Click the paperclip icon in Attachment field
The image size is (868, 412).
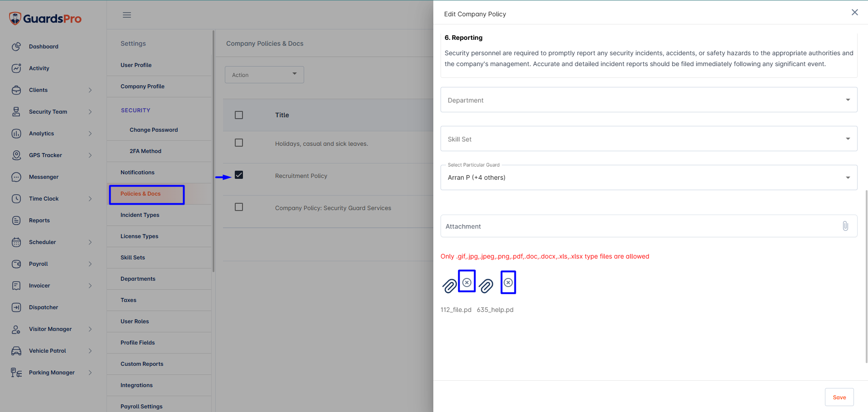[845, 226]
